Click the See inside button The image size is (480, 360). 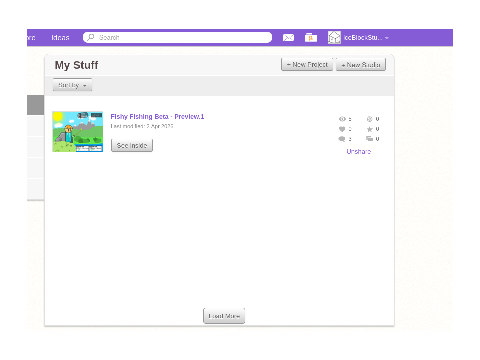coord(132,146)
